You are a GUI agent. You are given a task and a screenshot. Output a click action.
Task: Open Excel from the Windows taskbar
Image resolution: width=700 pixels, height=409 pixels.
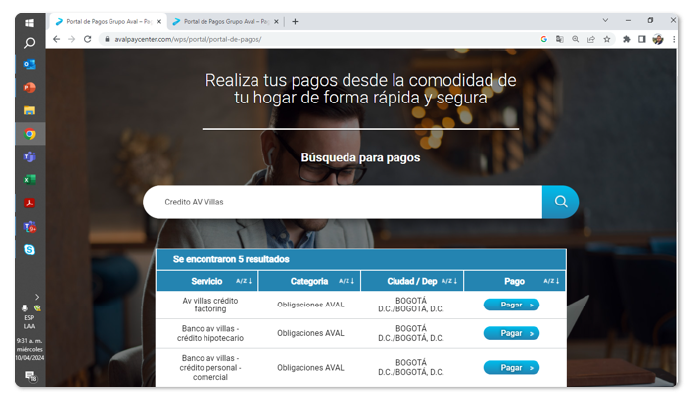30,180
